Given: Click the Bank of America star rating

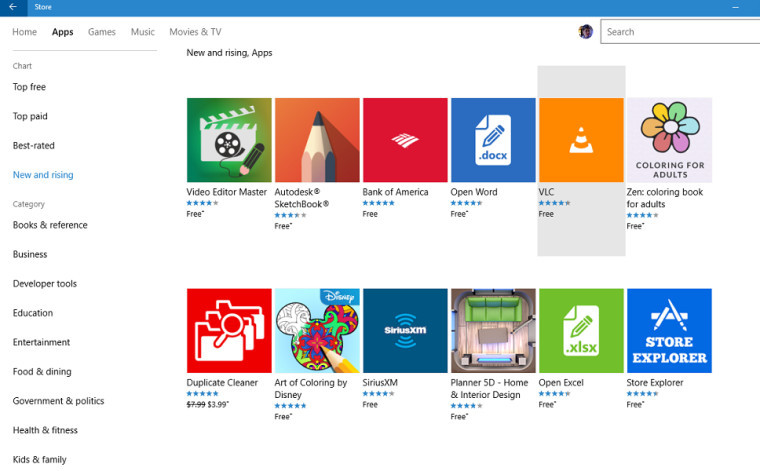Looking at the screenshot, I should coord(379,203).
